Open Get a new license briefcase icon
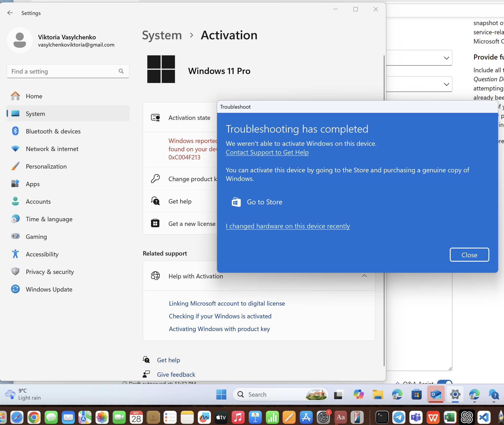Viewport: 504px width, 425px height. tap(155, 223)
